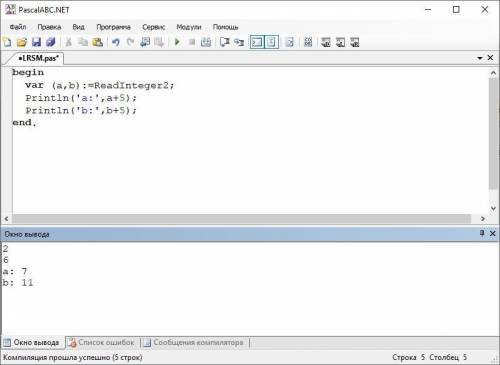The width and height of the screenshot is (500, 365).
Task: Create a new file with toolbar icon
Action: (x=7, y=42)
